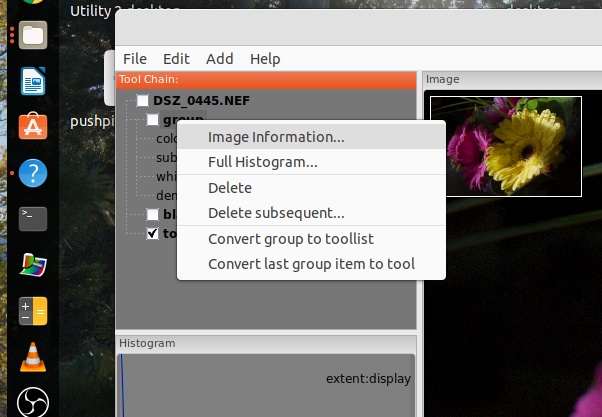This screenshot has width=602, height=417.
Task: Choose Convert group to toollist
Action: 304,239
